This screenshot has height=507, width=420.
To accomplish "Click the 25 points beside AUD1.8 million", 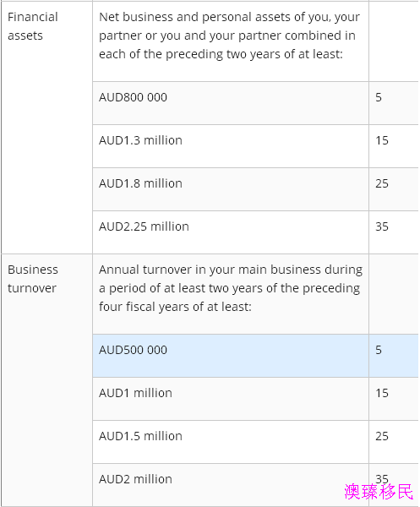I will pos(382,183).
